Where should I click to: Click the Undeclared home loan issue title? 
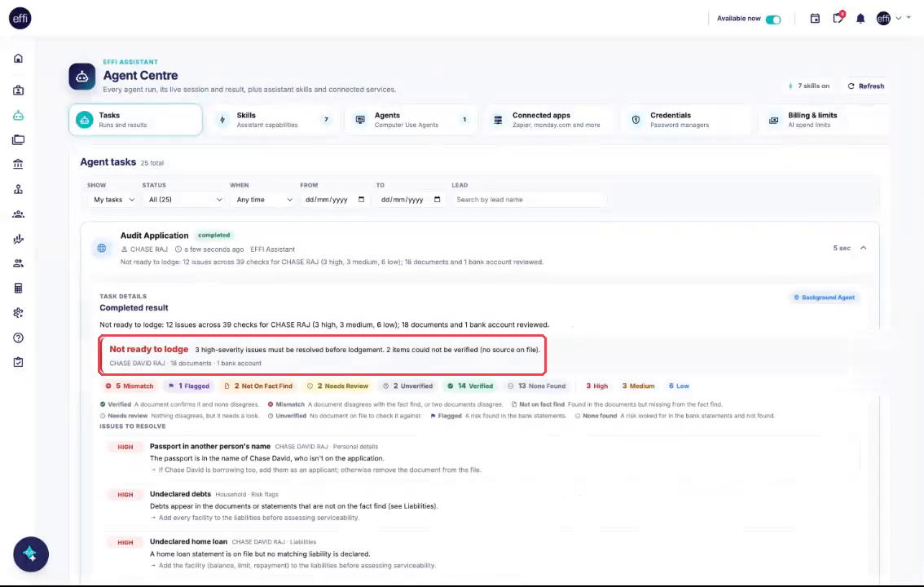tap(188, 541)
